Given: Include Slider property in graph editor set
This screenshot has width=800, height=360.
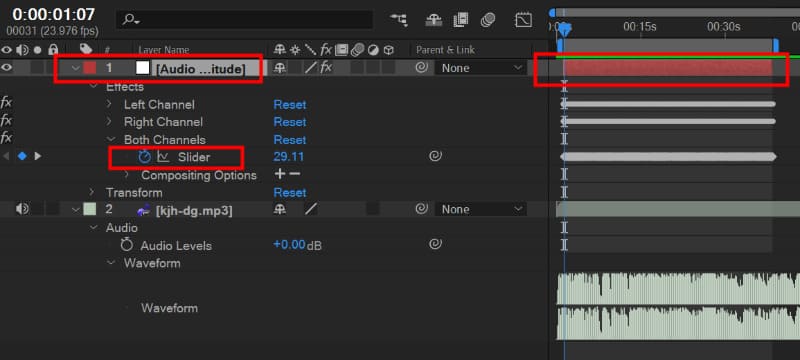Looking at the screenshot, I should (163, 157).
